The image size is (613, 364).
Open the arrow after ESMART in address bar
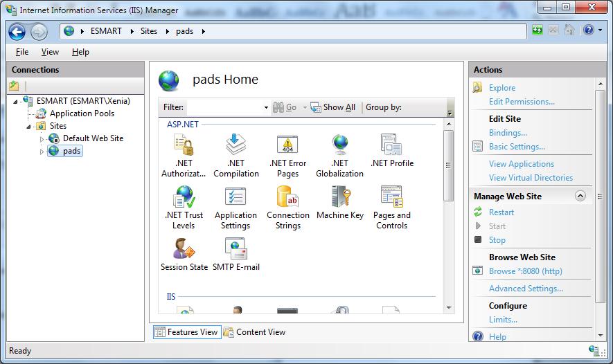tap(132, 31)
